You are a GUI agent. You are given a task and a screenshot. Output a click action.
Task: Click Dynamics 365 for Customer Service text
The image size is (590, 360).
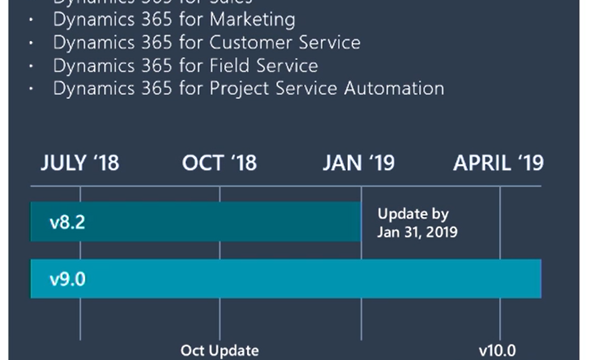tap(207, 43)
